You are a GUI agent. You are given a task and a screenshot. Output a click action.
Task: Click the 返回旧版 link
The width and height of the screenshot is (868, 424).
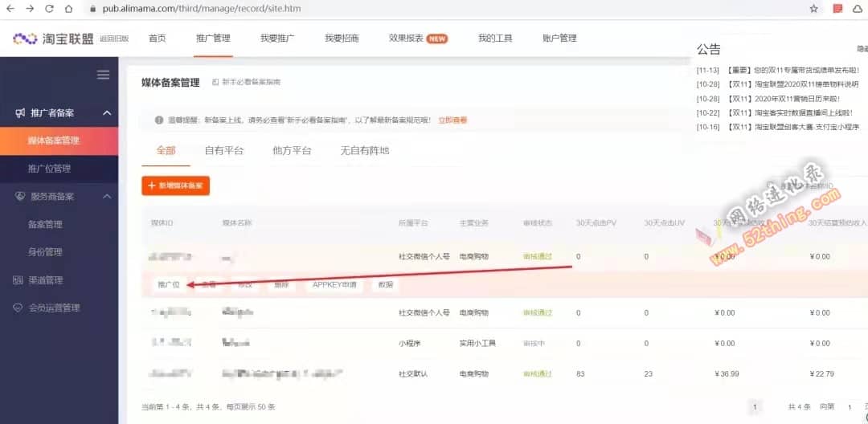click(114, 39)
